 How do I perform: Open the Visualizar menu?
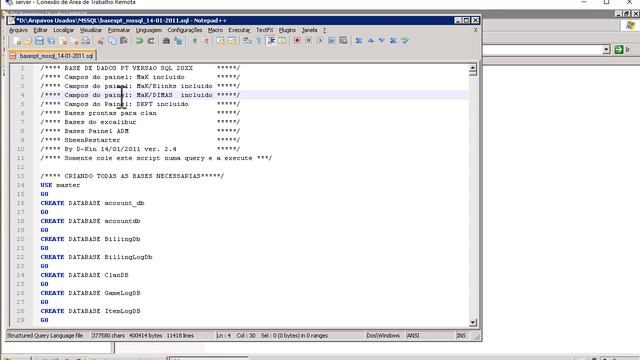pyautogui.click(x=91, y=30)
